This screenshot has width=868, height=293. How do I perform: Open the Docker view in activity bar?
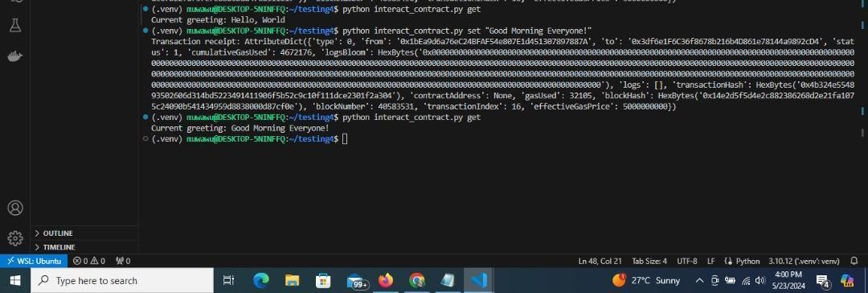(x=15, y=56)
